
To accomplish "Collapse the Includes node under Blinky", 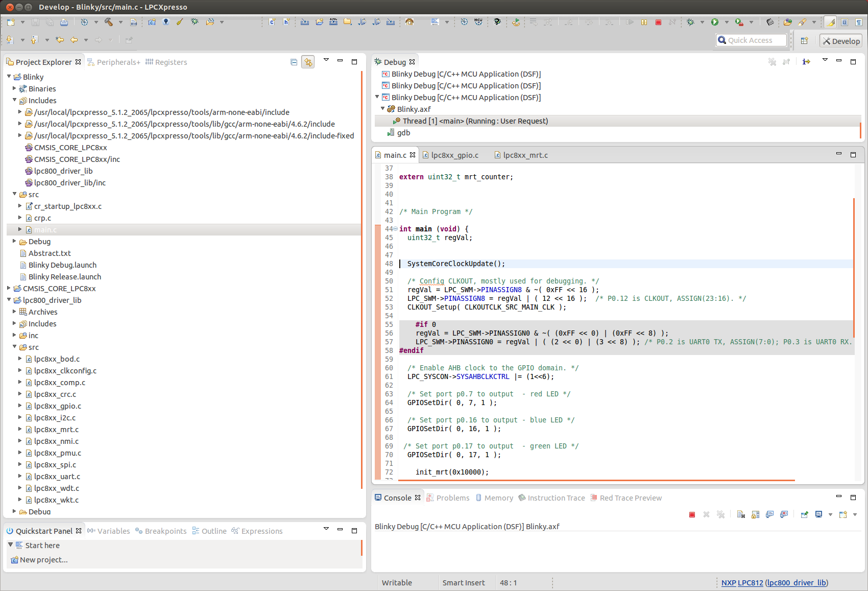I will (x=14, y=100).
